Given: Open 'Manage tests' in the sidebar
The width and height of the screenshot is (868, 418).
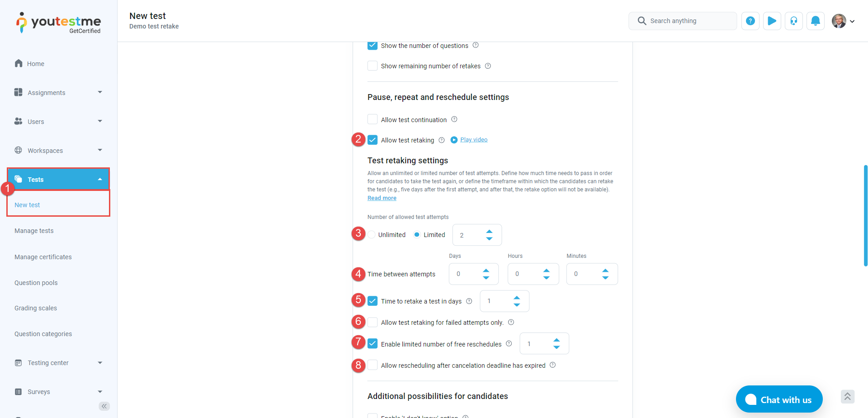Looking at the screenshot, I should pos(34,231).
